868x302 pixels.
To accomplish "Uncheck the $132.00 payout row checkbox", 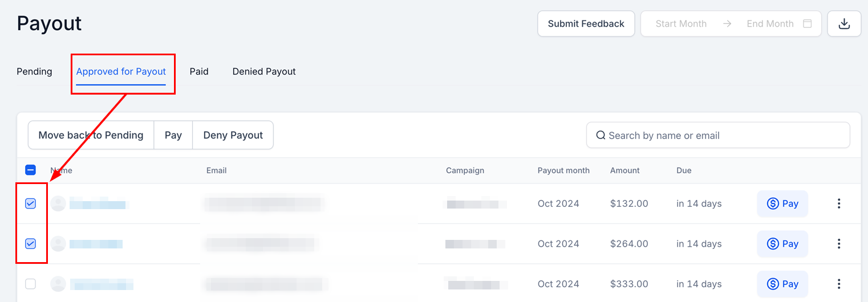I will coord(31,203).
